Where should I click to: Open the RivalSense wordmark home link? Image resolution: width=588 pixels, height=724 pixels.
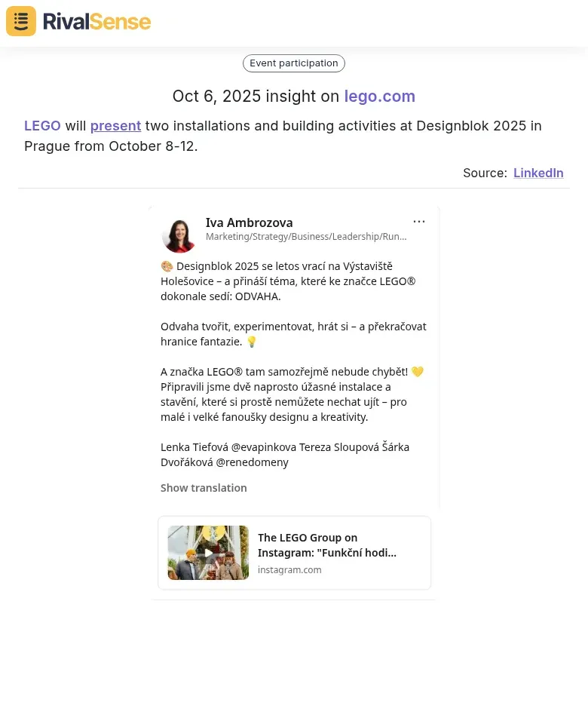[x=97, y=22]
